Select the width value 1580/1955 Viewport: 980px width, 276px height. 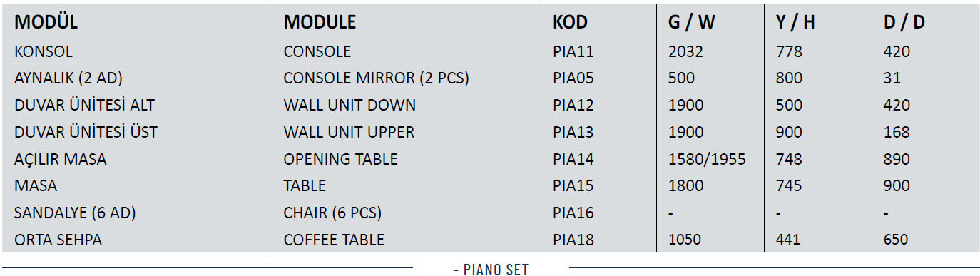tap(707, 159)
